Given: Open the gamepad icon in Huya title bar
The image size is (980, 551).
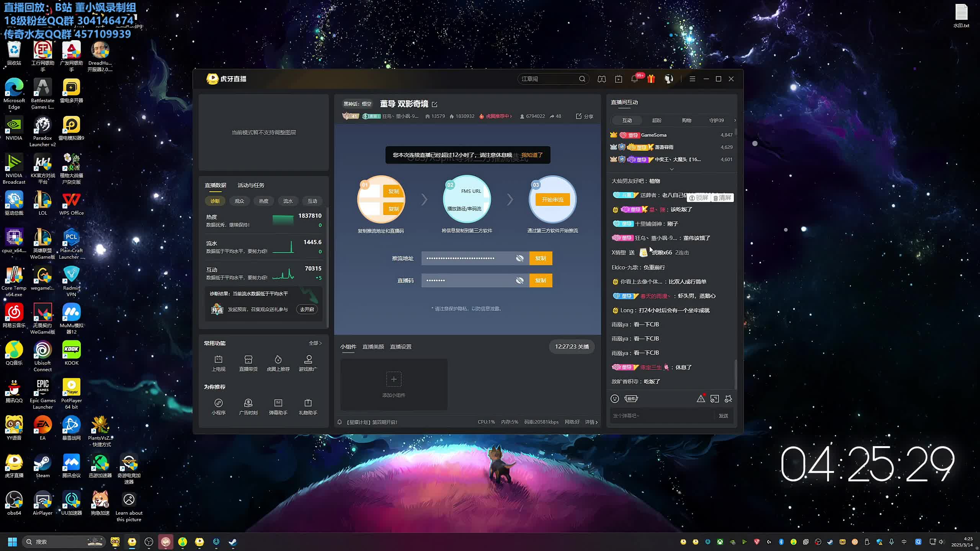Looking at the screenshot, I should [602, 79].
